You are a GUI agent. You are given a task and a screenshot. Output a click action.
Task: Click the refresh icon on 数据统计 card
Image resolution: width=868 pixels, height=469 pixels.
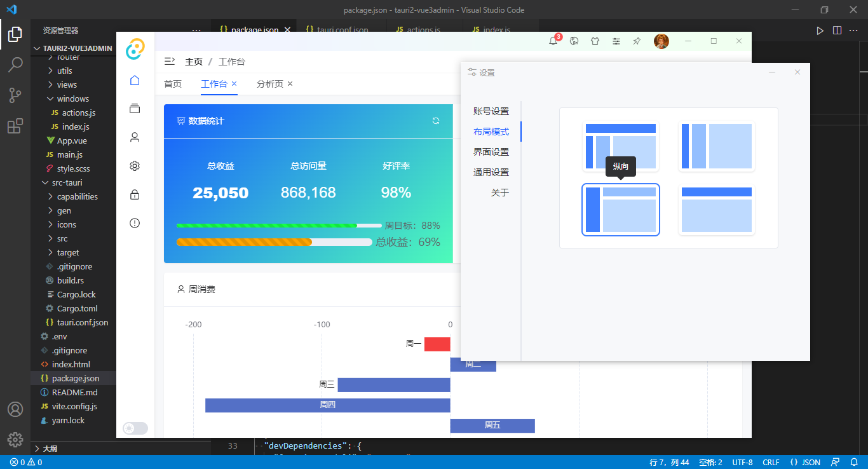pos(437,121)
